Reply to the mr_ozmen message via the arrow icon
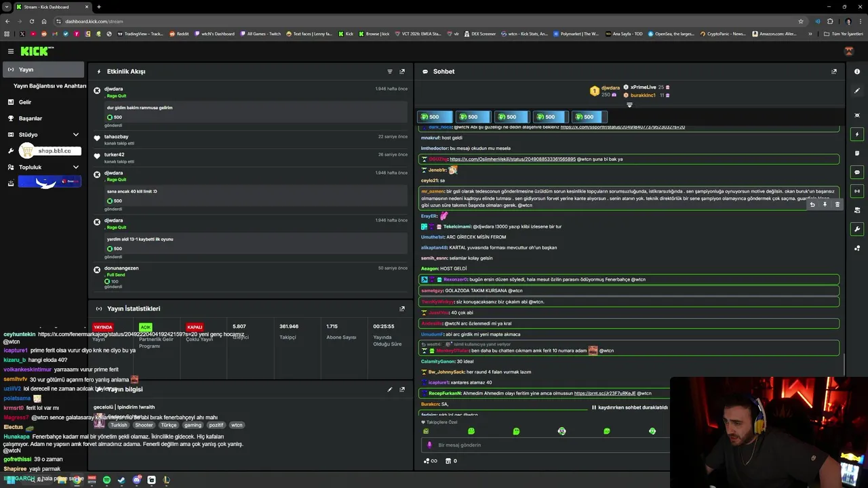This screenshot has width=868, height=488. 812,205
